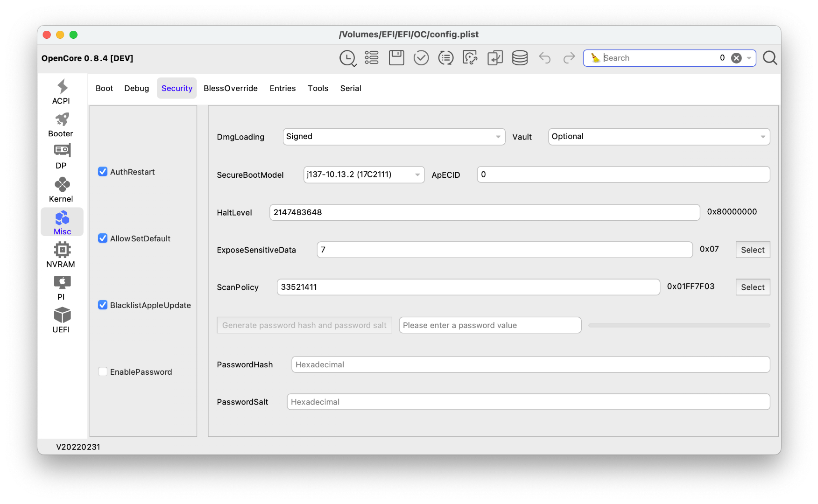
Task: Select the Misc section
Action: [62, 223]
